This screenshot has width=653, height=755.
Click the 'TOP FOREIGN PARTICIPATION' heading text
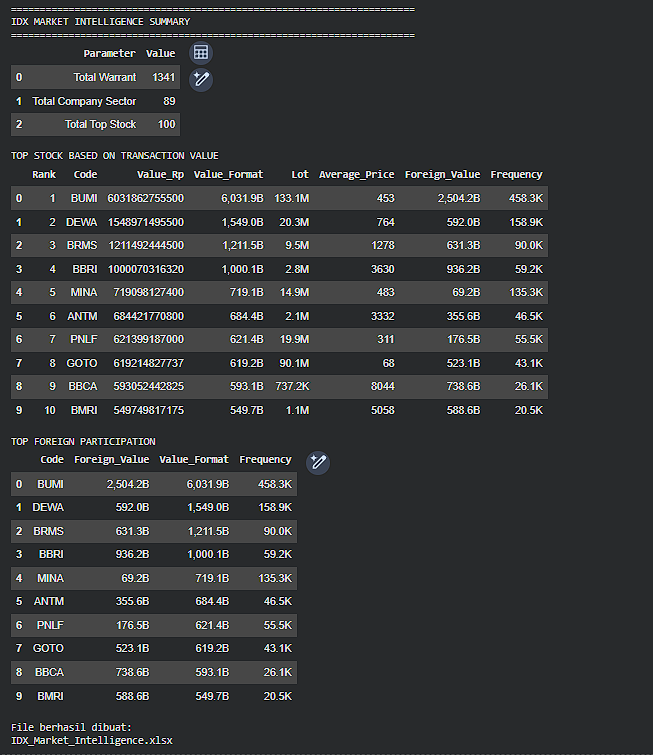pos(83,442)
